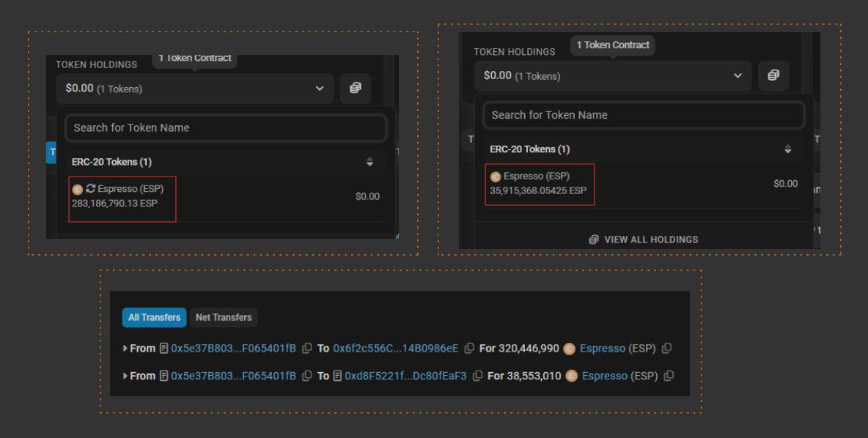Screen dimensions: 868x438
Task: Copy To address 0x6f2c556C...14B0986eE
Action: coord(469,349)
